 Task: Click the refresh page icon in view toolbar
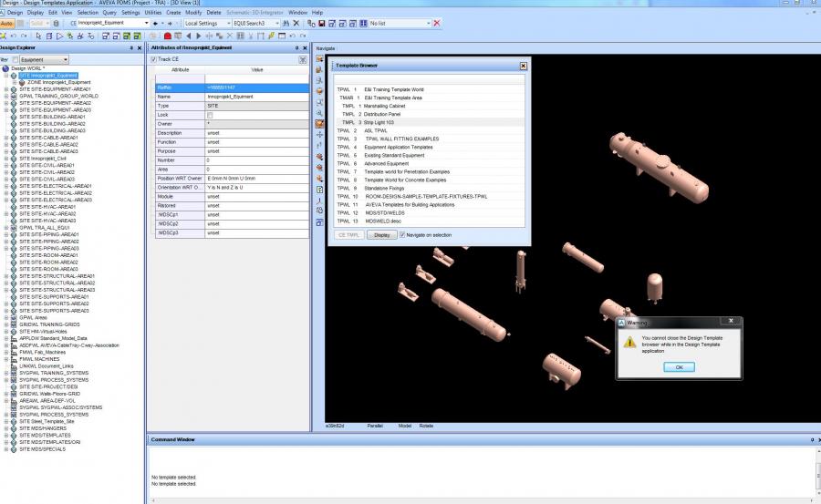319,190
